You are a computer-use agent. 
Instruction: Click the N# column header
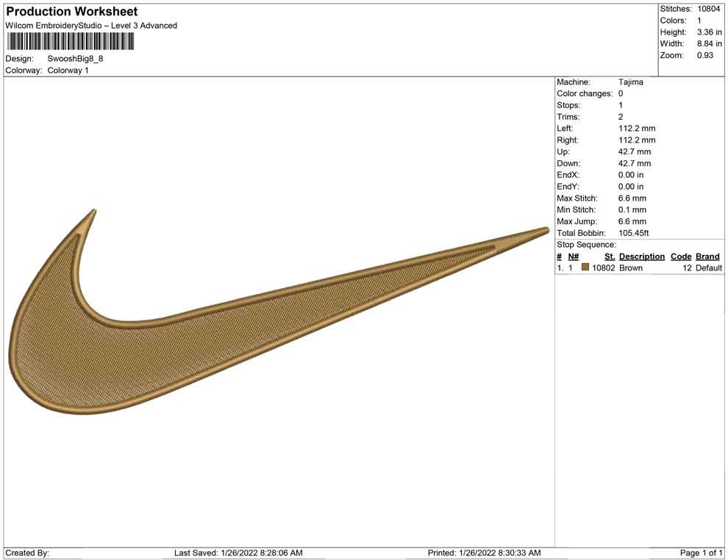(574, 256)
